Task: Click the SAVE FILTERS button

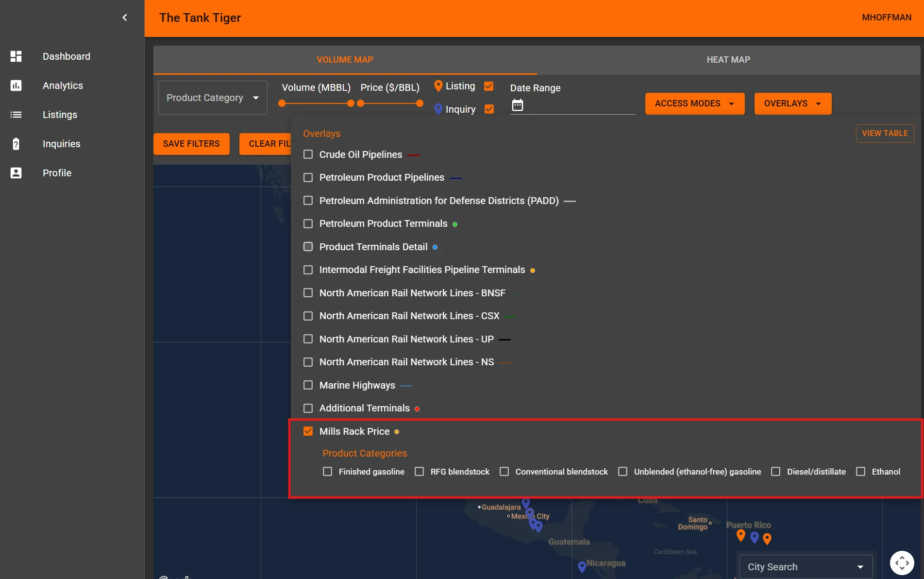Action: (191, 144)
